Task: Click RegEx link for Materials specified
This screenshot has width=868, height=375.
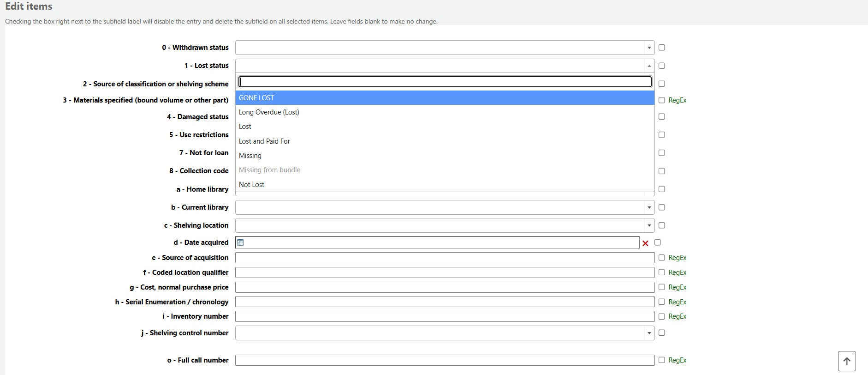Action: pos(677,100)
